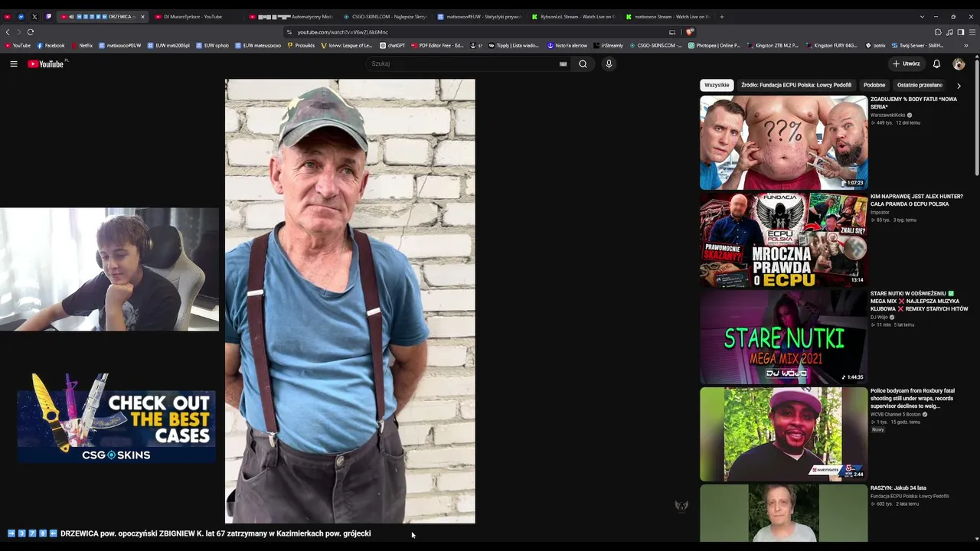Open the Kingston FURY bookmark
This screenshot has height=551, width=980.
click(833, 45)
